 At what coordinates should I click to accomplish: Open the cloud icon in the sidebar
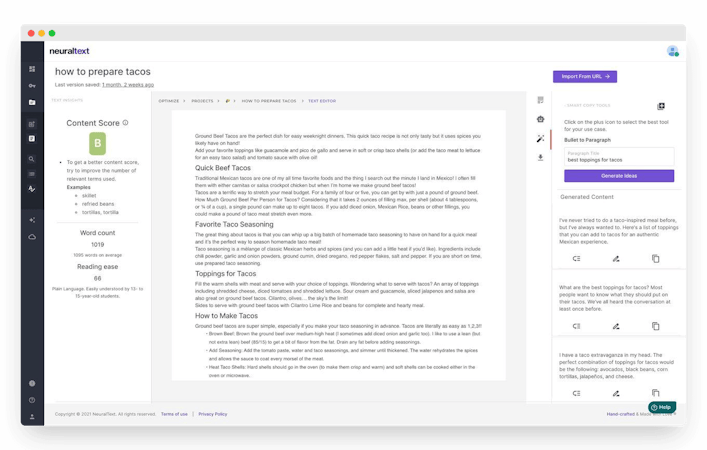(x=32, y=237)
